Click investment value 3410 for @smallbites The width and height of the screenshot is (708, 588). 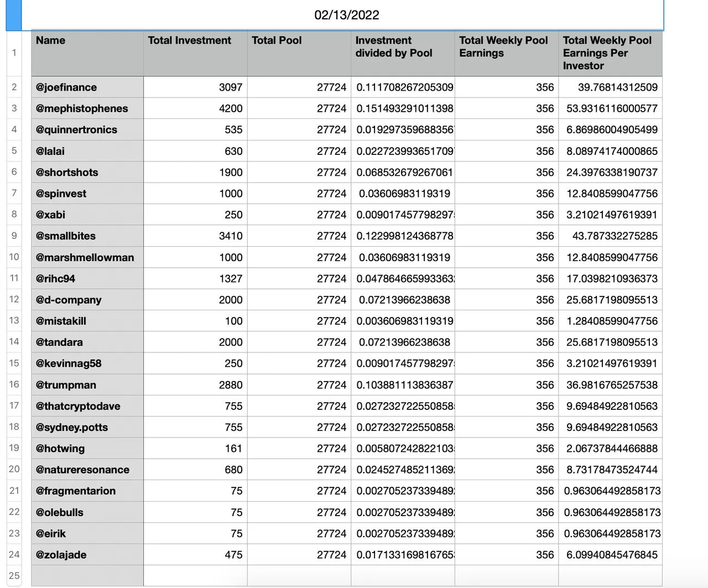(x=195, y=236)
